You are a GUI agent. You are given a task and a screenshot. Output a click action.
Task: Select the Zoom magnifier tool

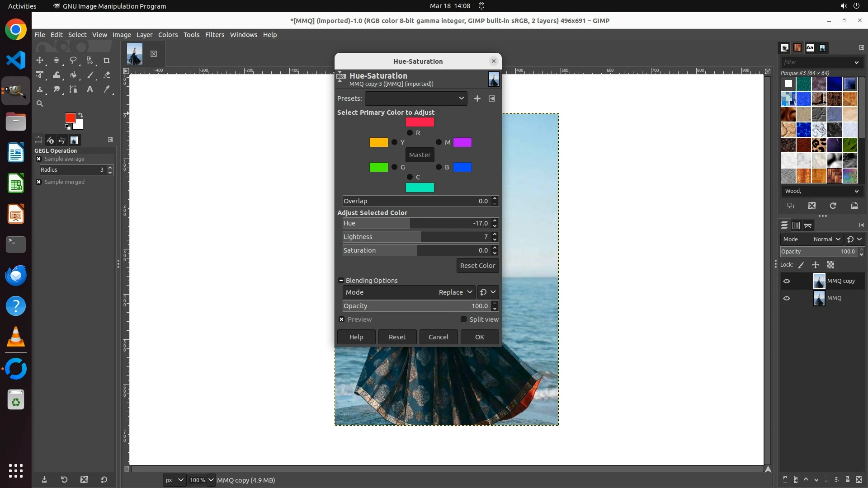40,103
